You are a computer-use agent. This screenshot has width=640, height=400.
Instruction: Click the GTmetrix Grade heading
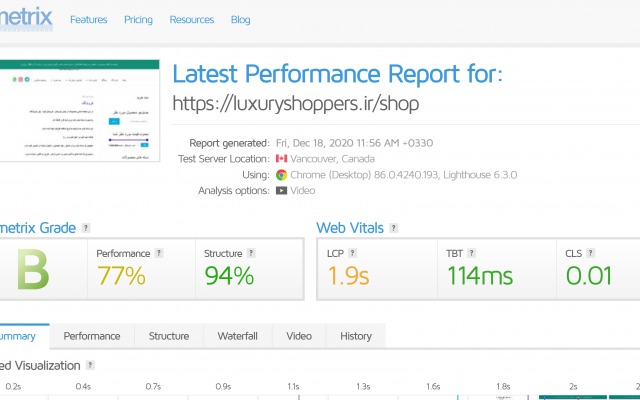pyautogui.click(x=38, y=228)
